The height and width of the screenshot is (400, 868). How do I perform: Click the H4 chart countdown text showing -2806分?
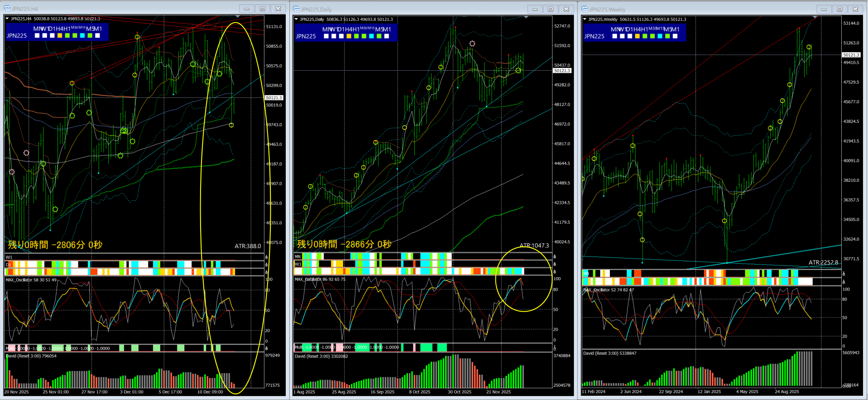(55, 245)
